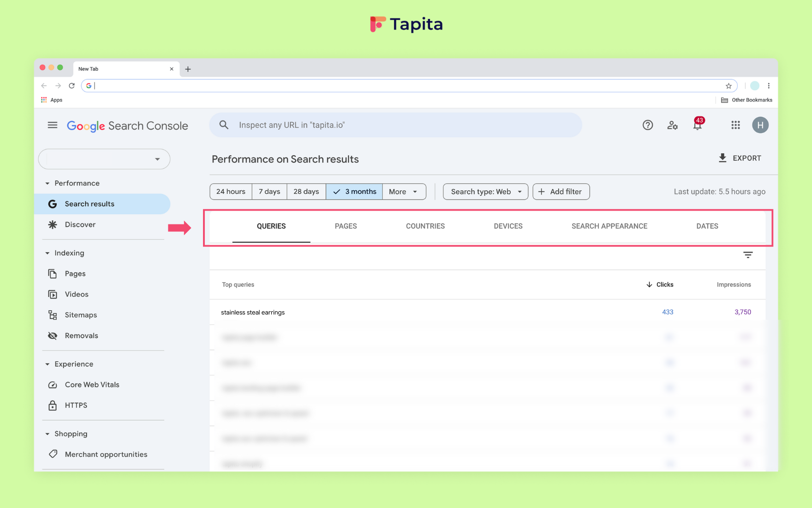Open the hamburger navigation menu
Screen dimensions: 812x508
coord(53,125)
